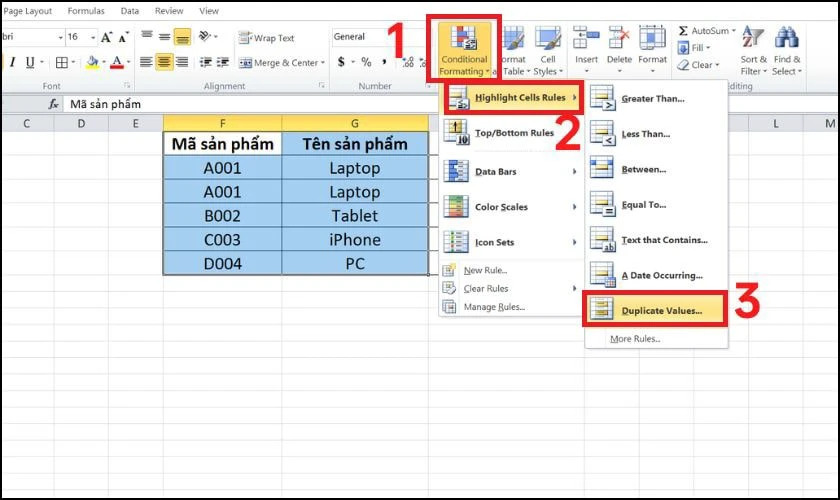This screenshot has width=840, height=500.
Task: Toggle italic formatting
Action: (13, 62)
